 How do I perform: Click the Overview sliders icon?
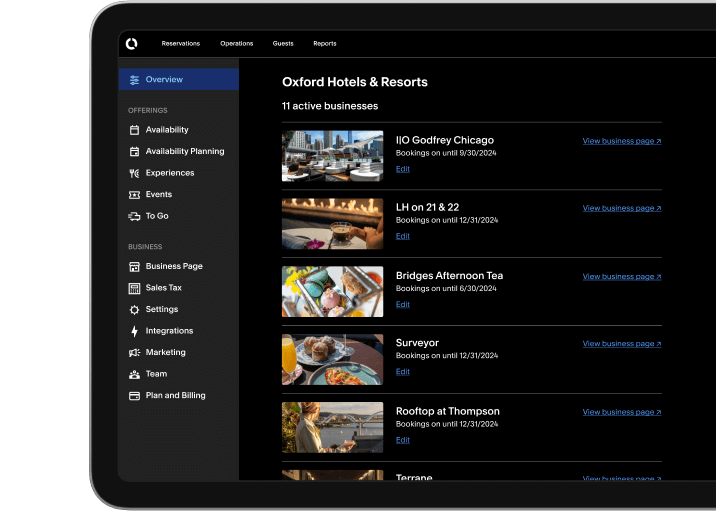(x=134, y=80)
